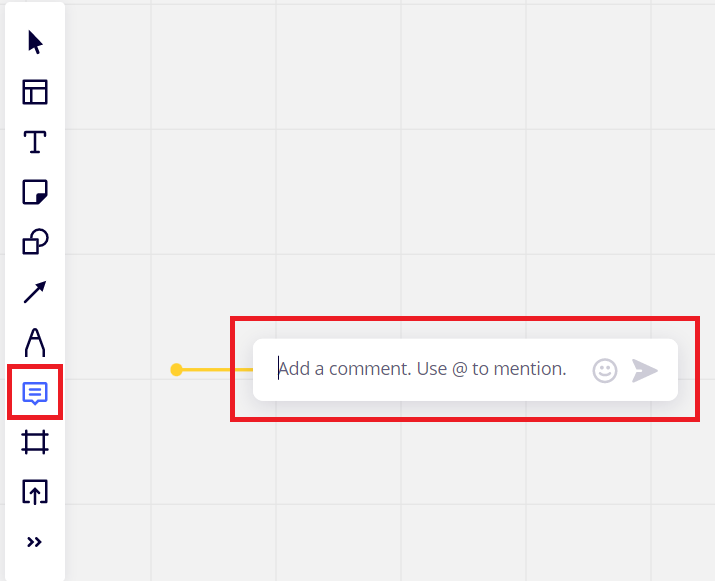This screenshot has height=581, width=715.
Task: Select the Connection line arrow tool
Action: (35, 292)
